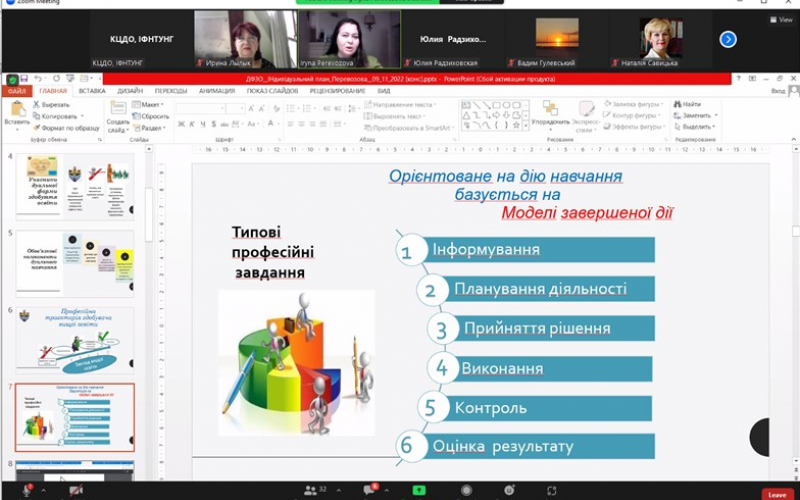Click the Найти find button
This screenshot has height=500, width=800.
pyautogui.click(x=687, y=104)
